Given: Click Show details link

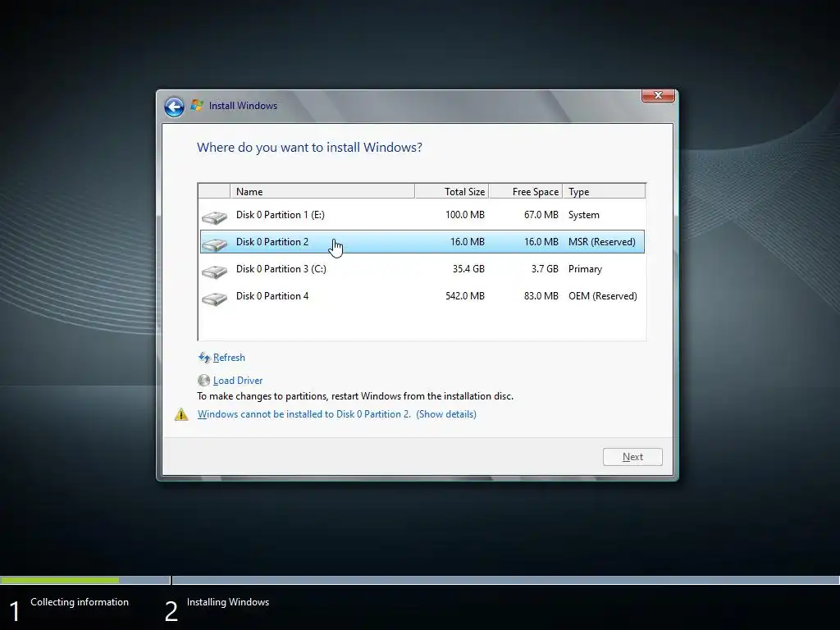Looking at the screenshot, I should (x=446, y=414).
